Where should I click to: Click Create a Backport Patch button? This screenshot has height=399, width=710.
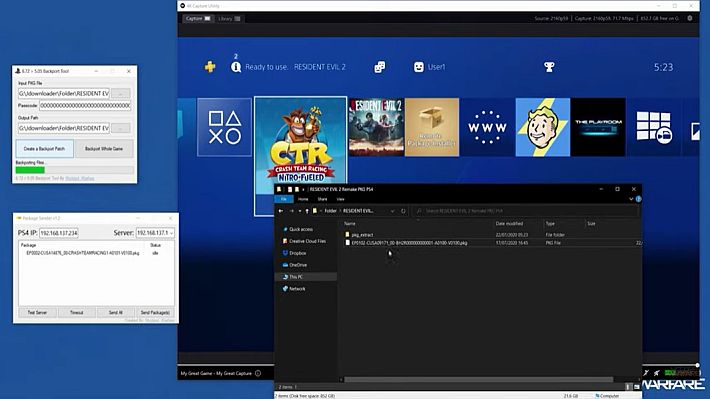tap(44, 149)
